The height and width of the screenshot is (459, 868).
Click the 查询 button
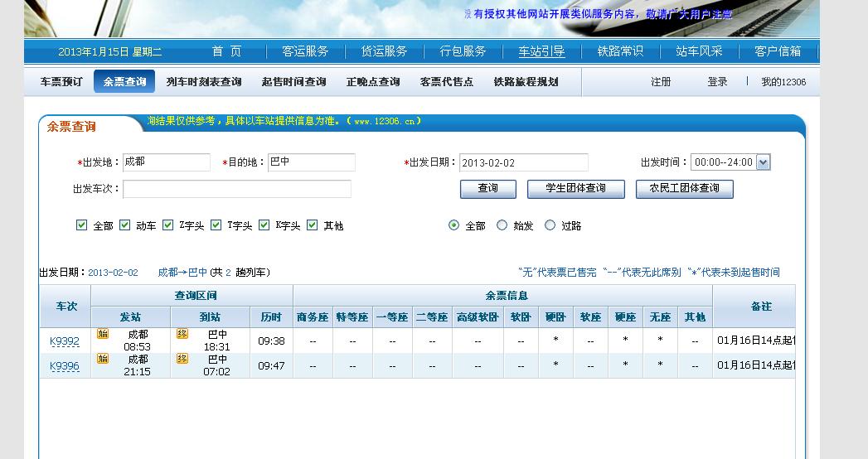coord(488,189)
